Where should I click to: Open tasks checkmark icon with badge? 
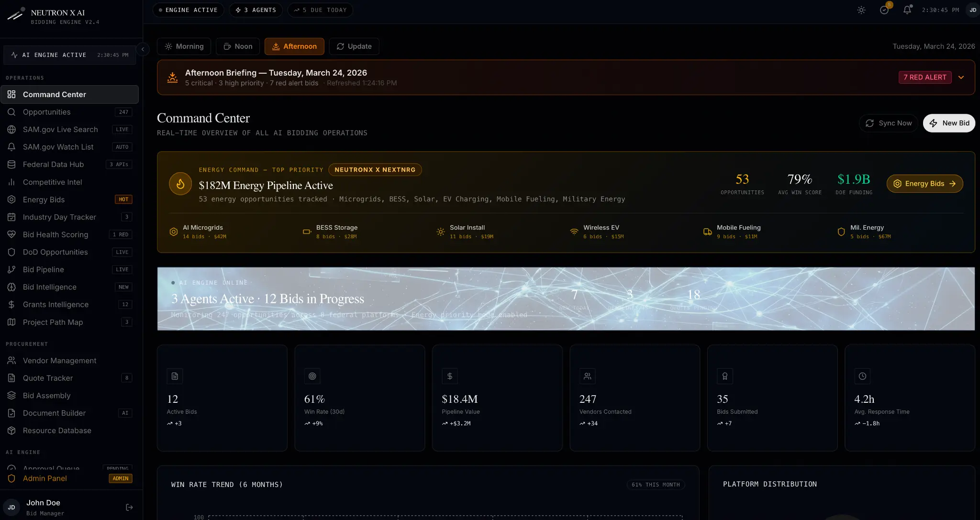[x=884, y=10]
